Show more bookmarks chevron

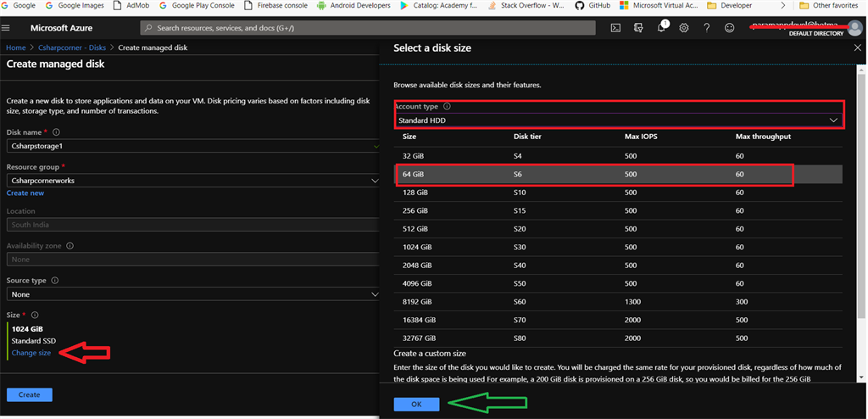[x=782, y=6]
